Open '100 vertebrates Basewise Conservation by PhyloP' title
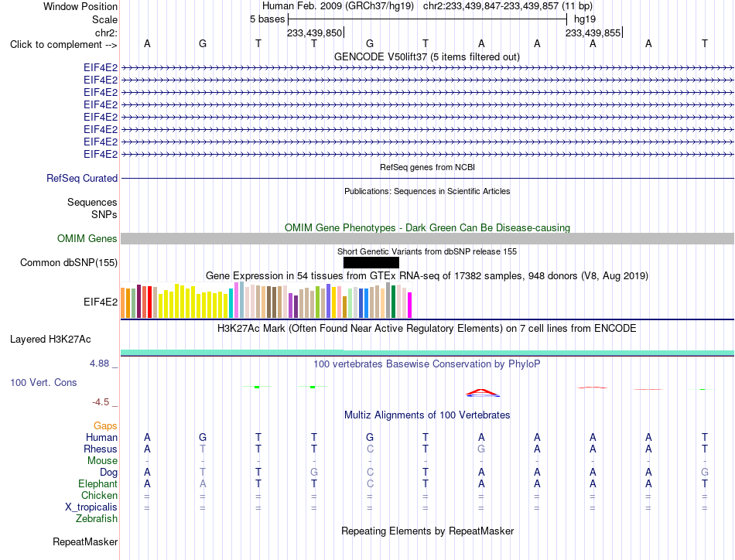The image size is (735, 560). coord(427,364)
